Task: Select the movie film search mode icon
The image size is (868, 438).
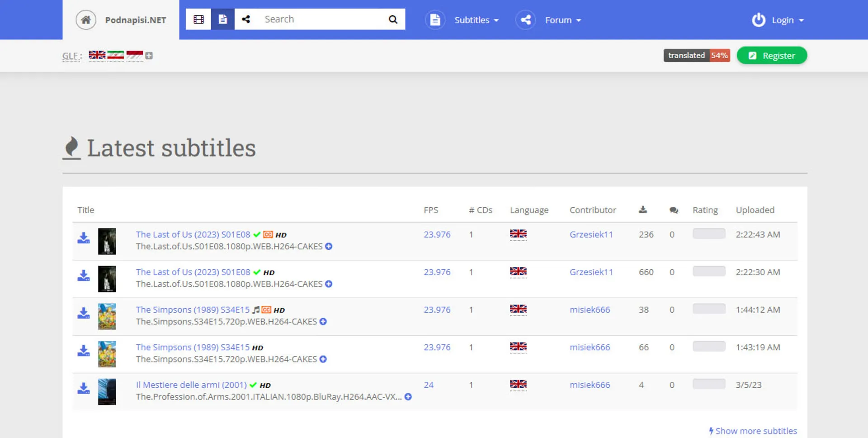Action: click(198, 19)
